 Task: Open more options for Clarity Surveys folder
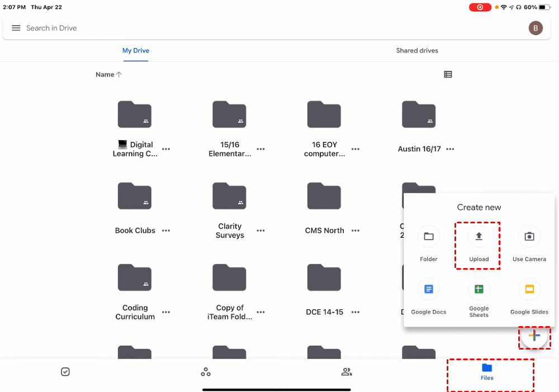[260, 231]
